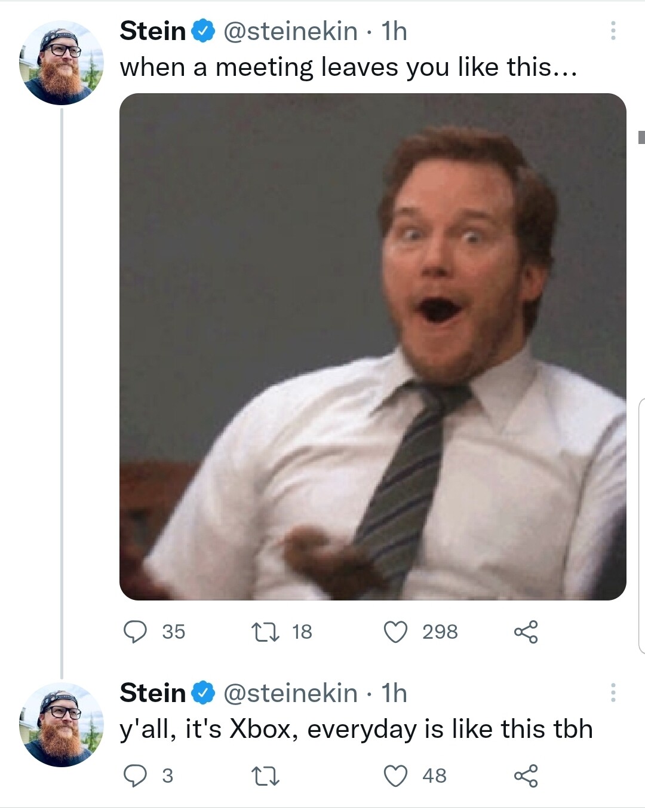Open the 'everyday is like this' tweet text
Viewport: 645px width, 812px height.
point(356,730)
